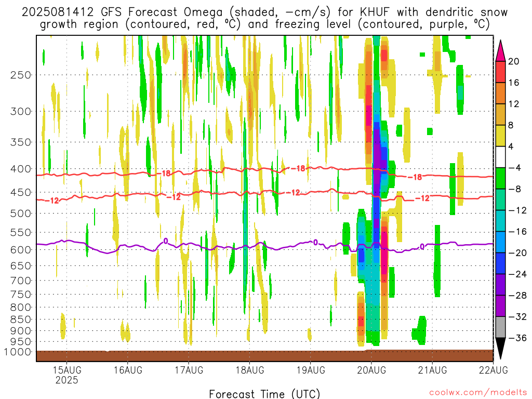
Task: Click the Forecast Time (UTC) axis title
Action: (x=264, y=394)
